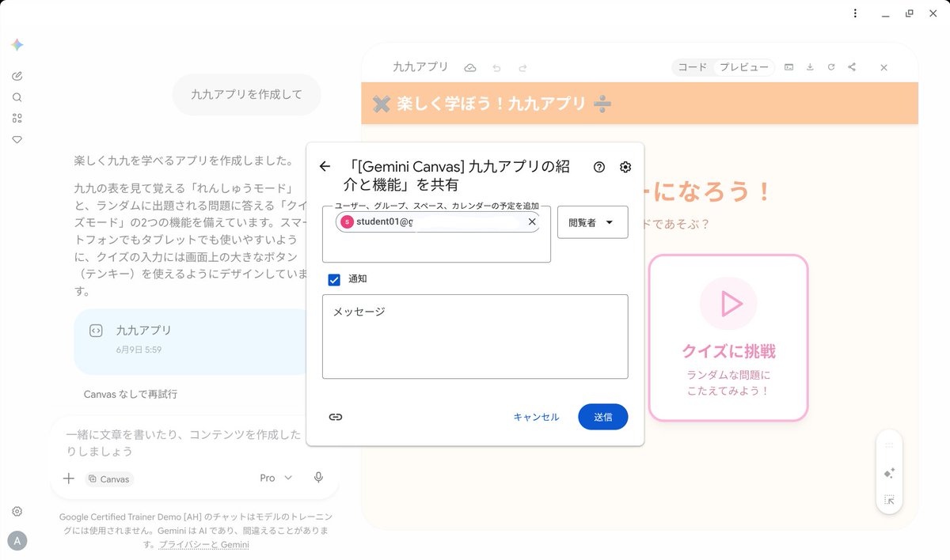Click the sparkle icon in floating toolbar
The width and height of the screenshot is (950, 560).
point(889,473)
